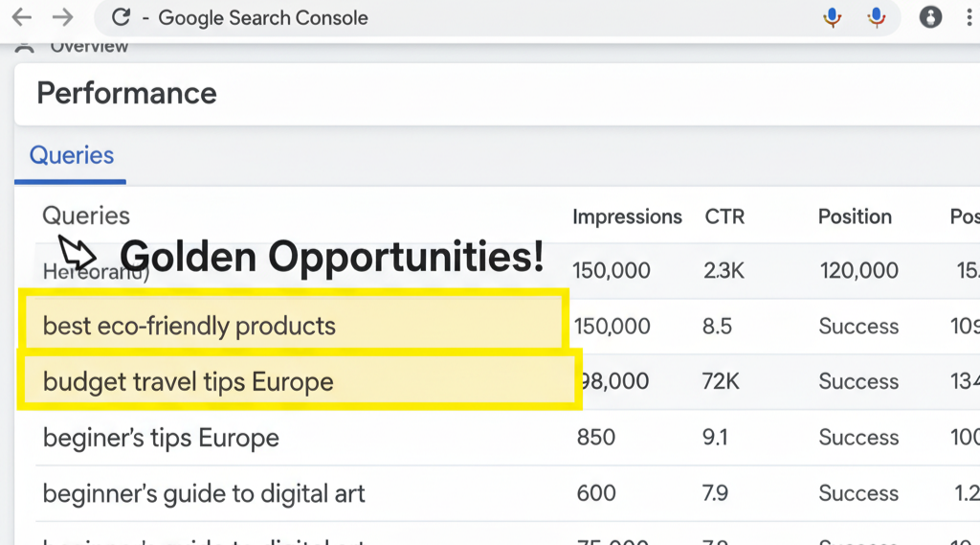This screenshot has width=980, height=545.
Task: Click the browser back arrow
Action: (21, 17)
